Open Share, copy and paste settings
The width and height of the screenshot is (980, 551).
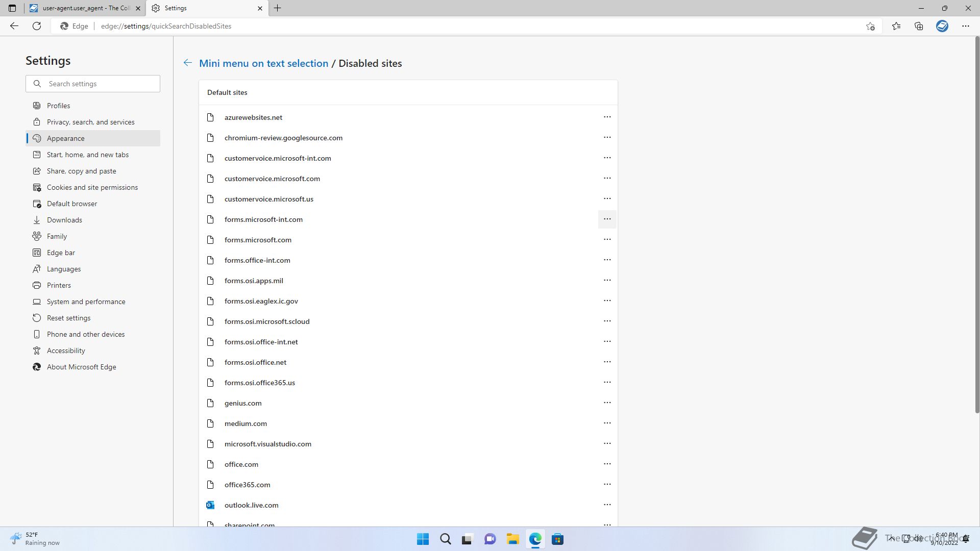[x=93, y=171]
